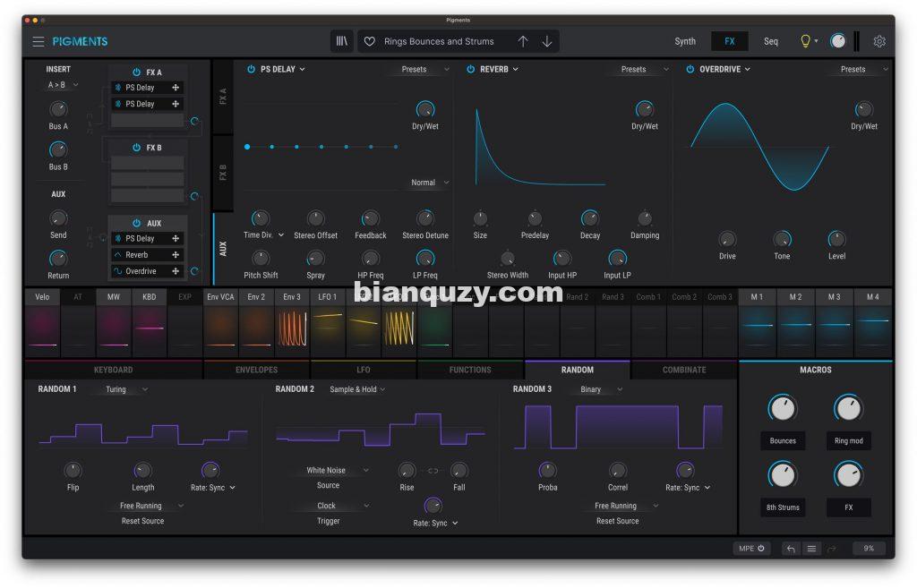917x588 pixels.
Task: Open the preset browser library icon
Action: [x=341, y=41]
